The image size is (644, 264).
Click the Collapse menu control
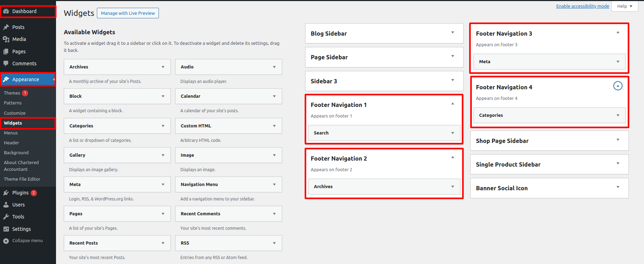tap(27, 241)
